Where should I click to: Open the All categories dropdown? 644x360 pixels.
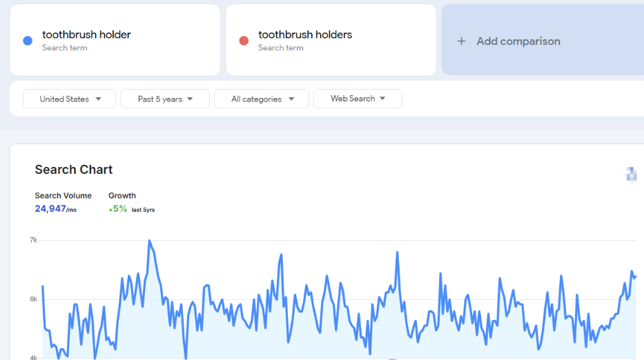pos(262,99)
